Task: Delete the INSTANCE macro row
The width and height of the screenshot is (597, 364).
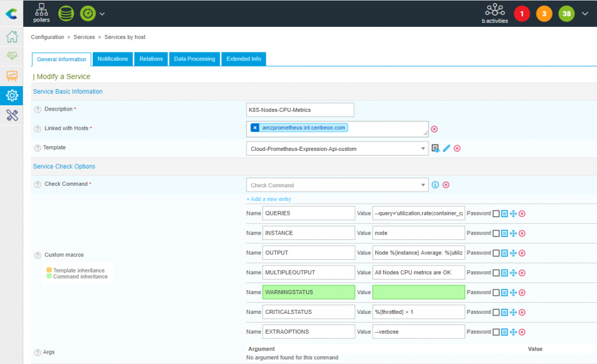Action: 522,234
